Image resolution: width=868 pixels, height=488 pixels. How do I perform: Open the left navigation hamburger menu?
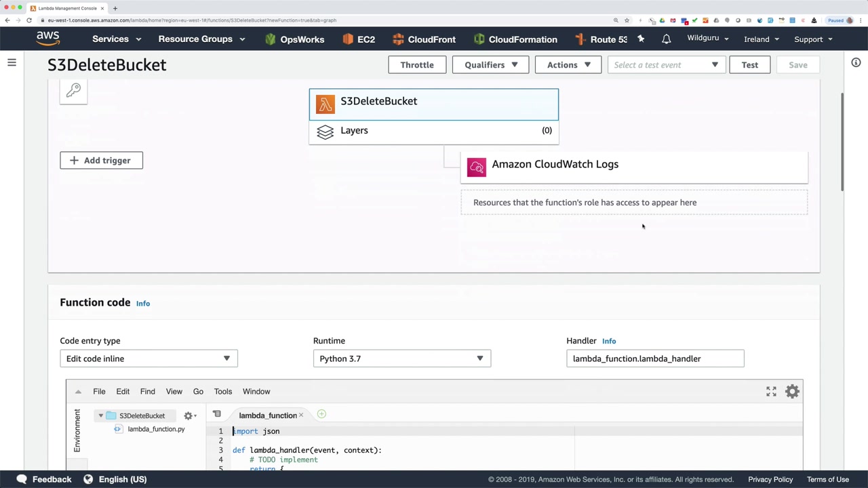[x=12, y=63]
